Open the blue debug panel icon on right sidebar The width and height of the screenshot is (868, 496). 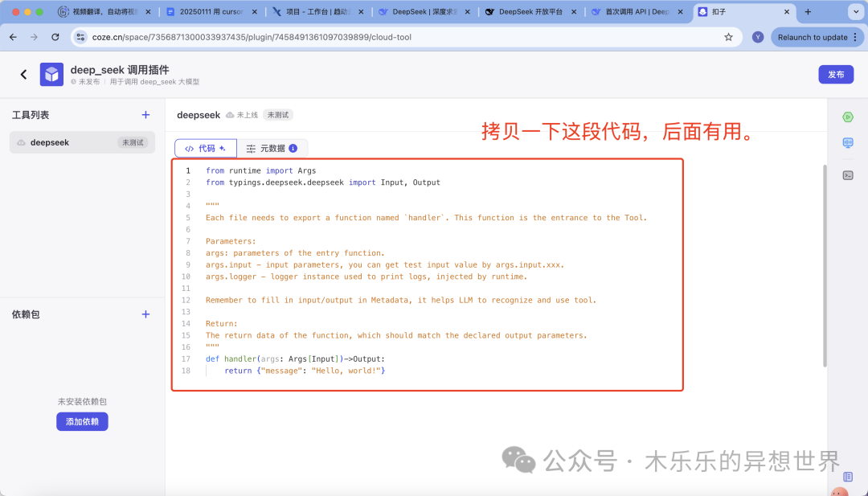(848, 143)
